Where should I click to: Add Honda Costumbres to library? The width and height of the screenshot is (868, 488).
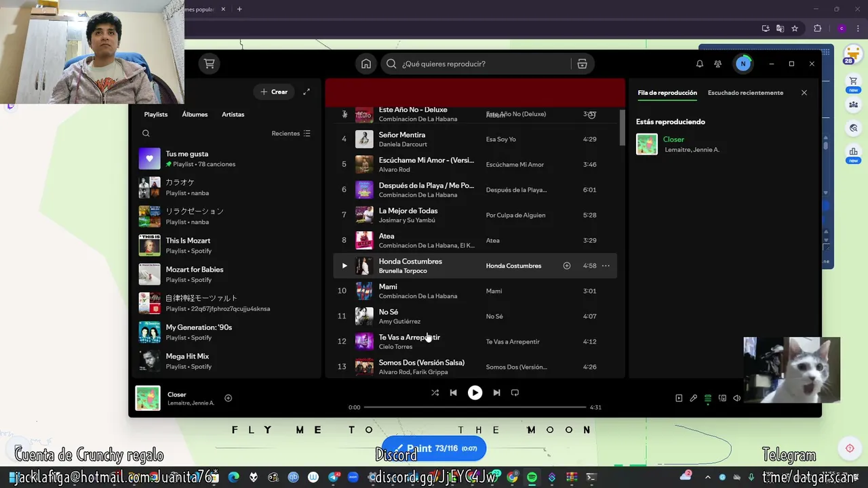pos(567,266)
